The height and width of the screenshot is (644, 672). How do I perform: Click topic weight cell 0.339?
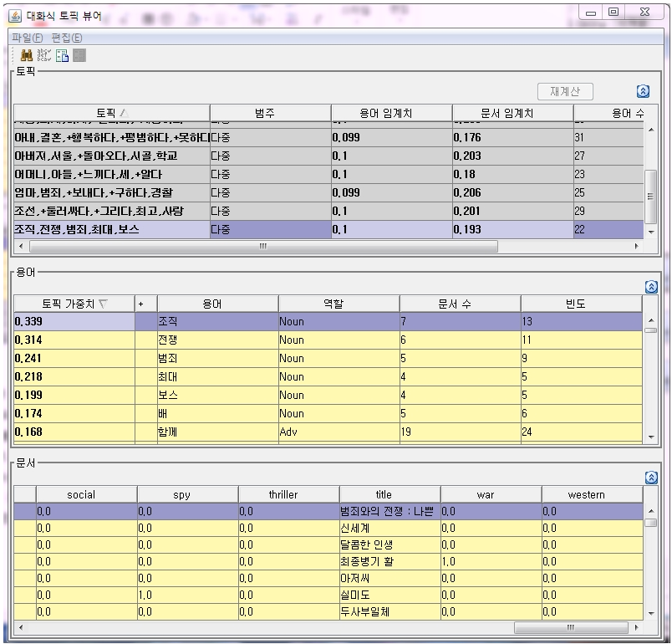tap(74, 321)
